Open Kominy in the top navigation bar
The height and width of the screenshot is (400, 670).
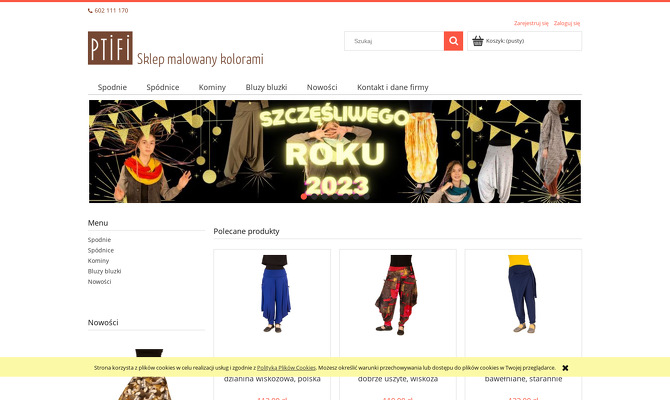[x=212, y=87]
